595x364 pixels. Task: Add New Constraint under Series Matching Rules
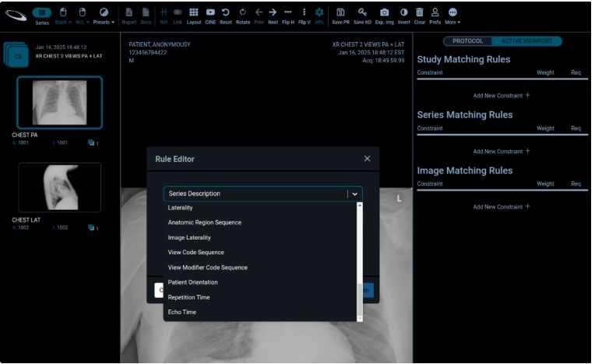tap(502, 151)
